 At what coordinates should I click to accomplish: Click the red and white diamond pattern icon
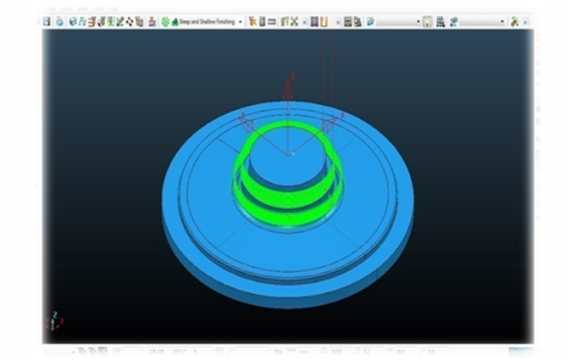(130, 22)
